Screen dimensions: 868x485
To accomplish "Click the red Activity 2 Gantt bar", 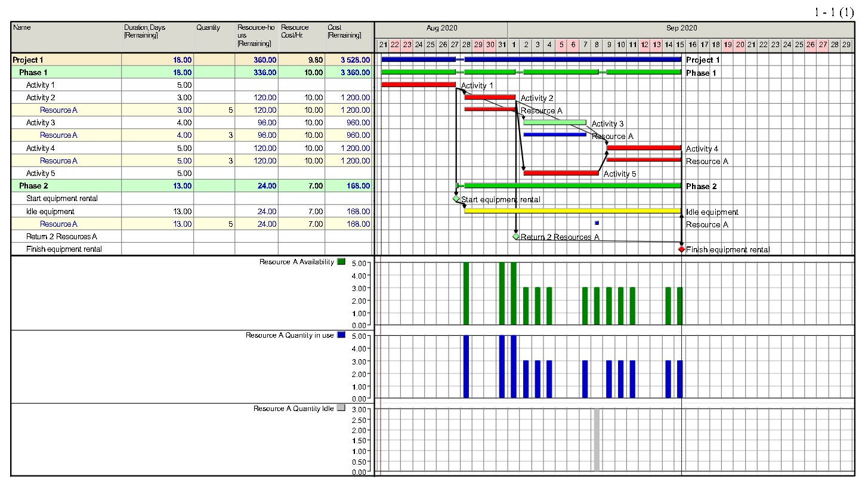I will (490, 97).
